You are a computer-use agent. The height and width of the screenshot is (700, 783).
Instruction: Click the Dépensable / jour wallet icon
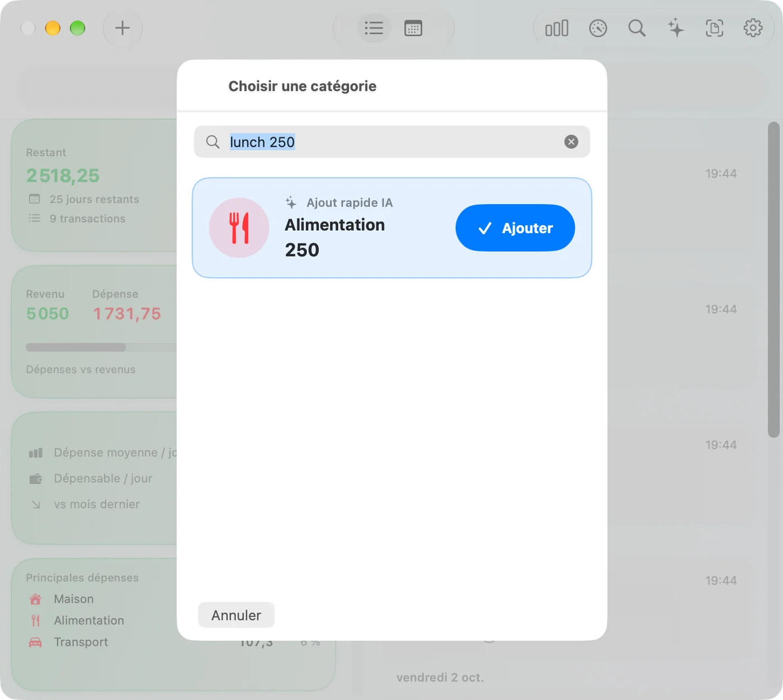(36, 479)
